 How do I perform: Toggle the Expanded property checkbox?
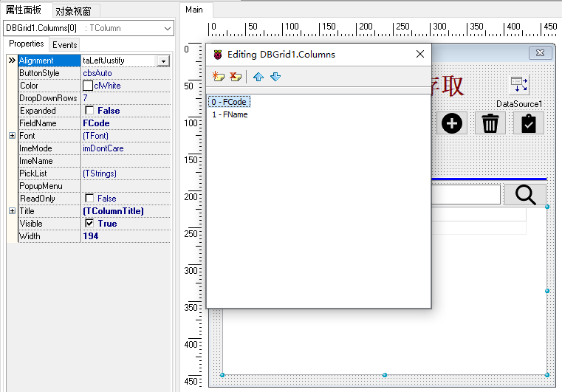(89, 110)
